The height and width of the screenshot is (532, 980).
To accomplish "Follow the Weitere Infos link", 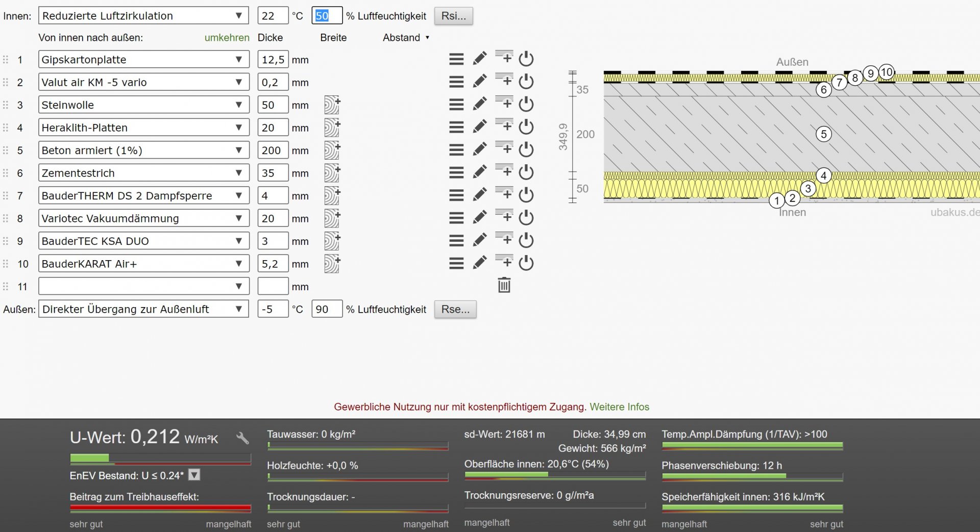I will click(x=619, y=407).
